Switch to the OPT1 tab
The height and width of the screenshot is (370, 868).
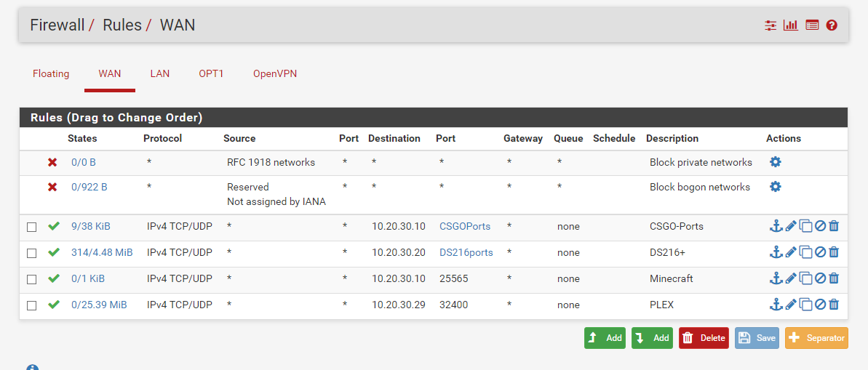point(211,73)
